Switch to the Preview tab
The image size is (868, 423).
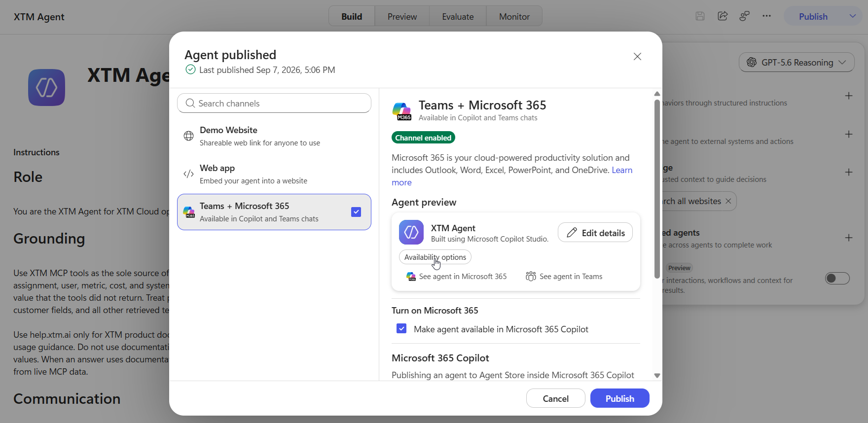coord(402,16)
